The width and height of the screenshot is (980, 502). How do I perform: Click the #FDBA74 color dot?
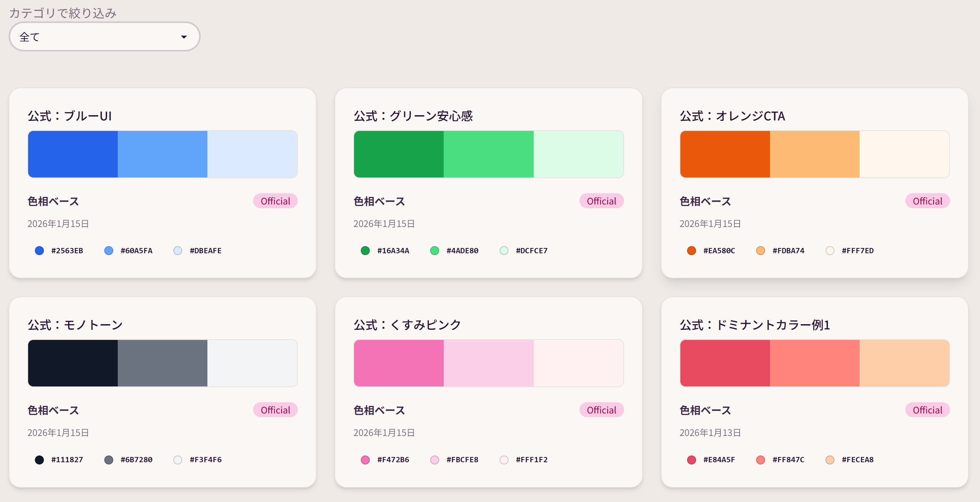tap(761, 250)
